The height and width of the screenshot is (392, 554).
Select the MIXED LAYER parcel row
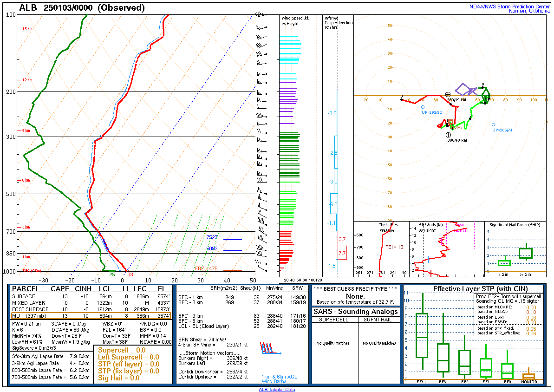click(x=91, y=303)
